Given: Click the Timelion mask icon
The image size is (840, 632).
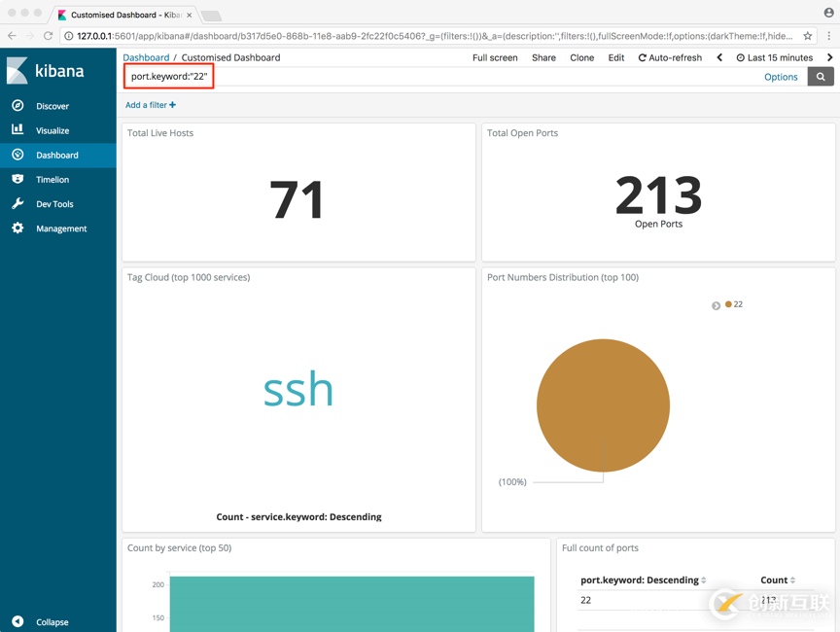Looking at the screenshot, I should coord(17,180).
